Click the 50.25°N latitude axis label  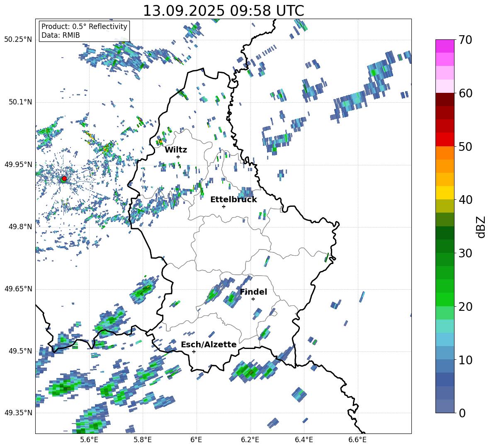pos(18,40)
